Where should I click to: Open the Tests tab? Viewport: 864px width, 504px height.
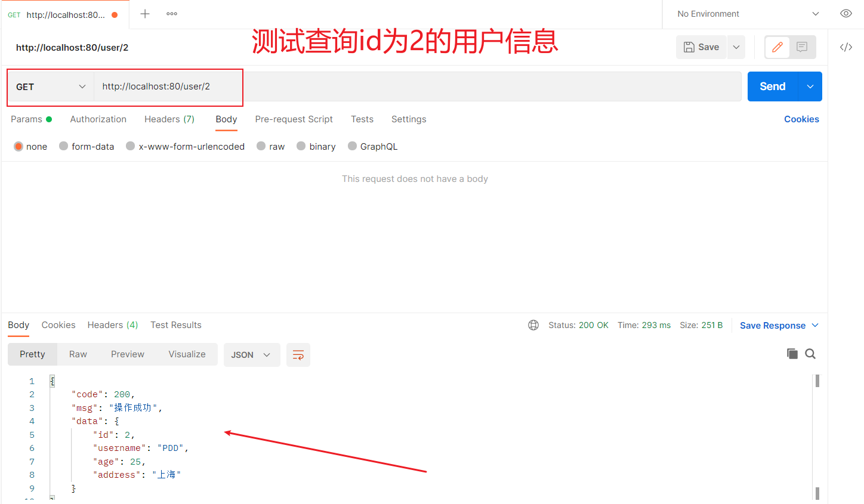coord(362,119)
